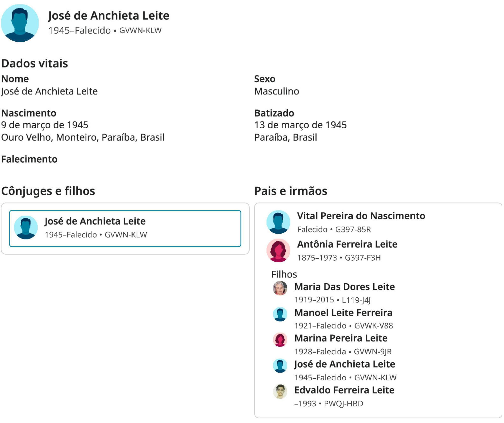Click José de Anchieta Leite in Filhos list
The width and height of the screenshot is (504, 423).
(345, 364)
